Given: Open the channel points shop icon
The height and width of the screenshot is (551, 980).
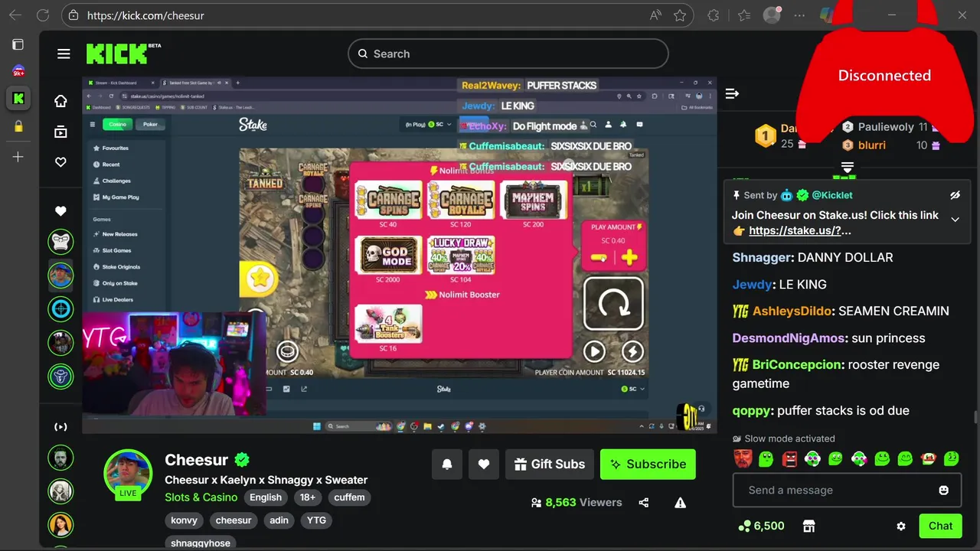Looking at the screenshot, I should [808, 526].
